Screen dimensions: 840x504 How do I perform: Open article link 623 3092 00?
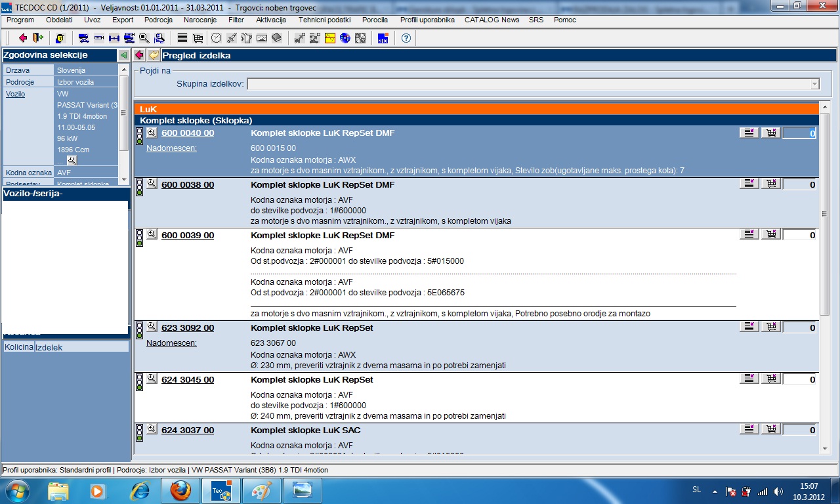click(188, 328)
